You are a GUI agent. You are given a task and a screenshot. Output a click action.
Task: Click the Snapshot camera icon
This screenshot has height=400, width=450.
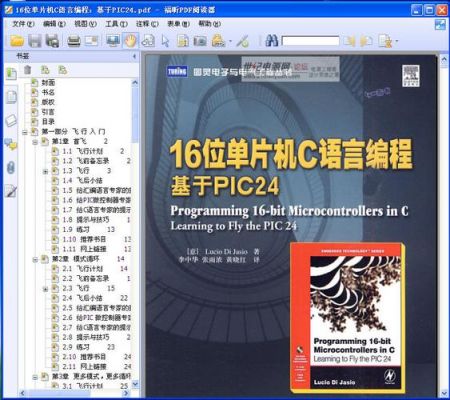tap(200, 41)
